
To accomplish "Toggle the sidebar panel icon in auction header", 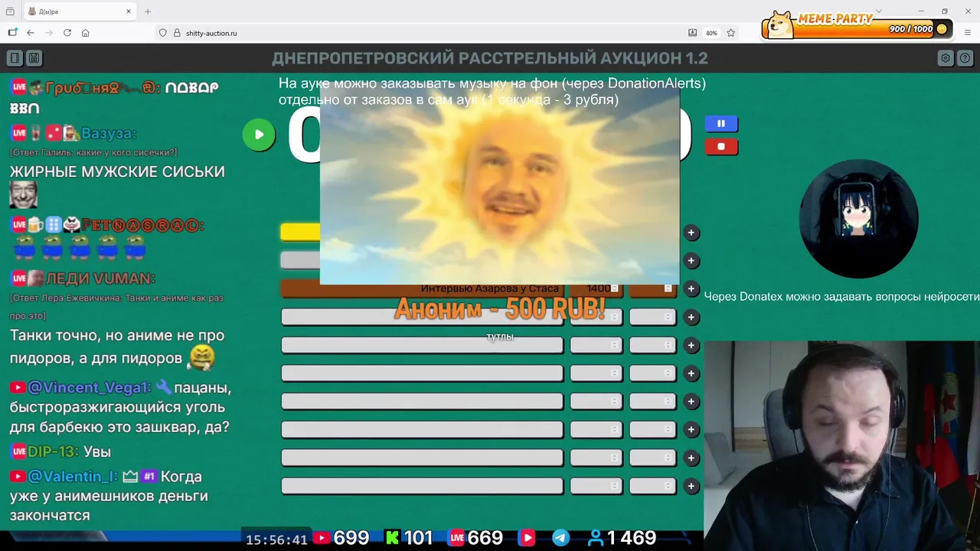I will coord(15,58).
